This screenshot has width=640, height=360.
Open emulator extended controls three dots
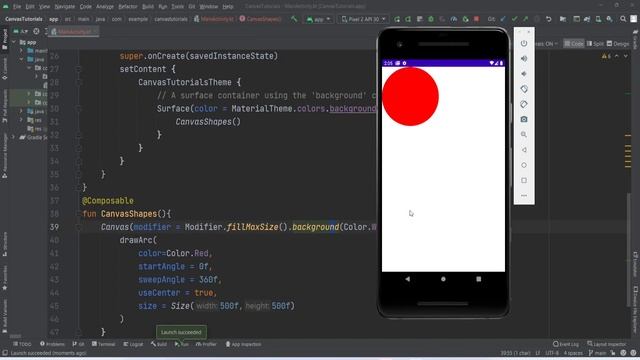pyautogui.click(x=524, y=196)
